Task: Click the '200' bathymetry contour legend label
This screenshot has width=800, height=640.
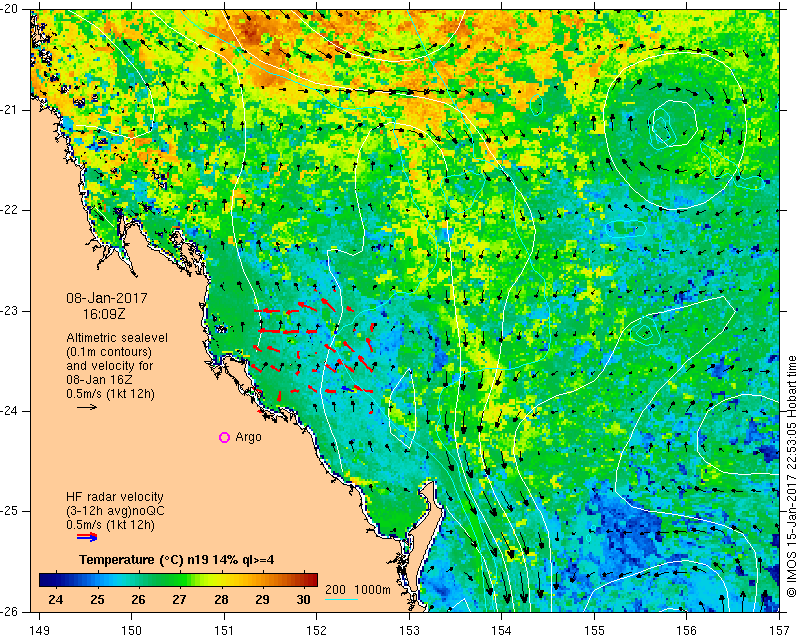Action: (x=335, y=589)
